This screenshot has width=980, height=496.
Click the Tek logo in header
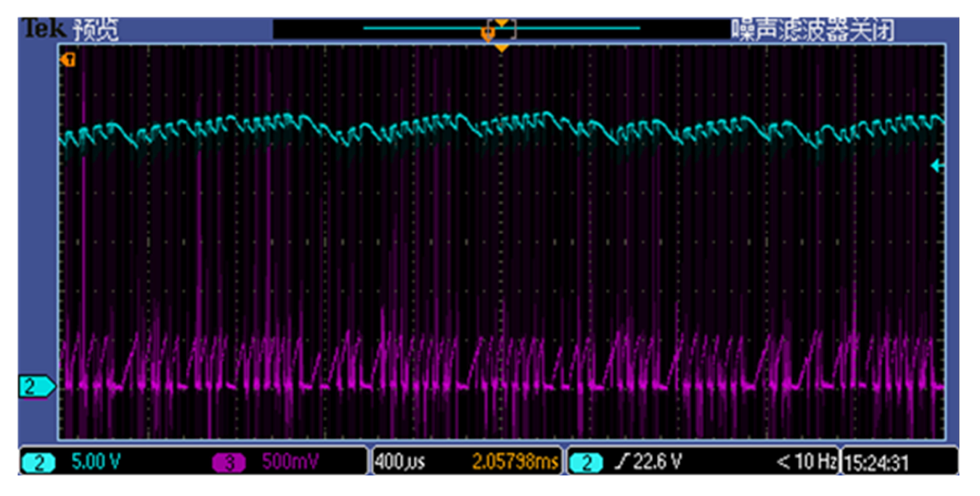click(x=42, y=28)
